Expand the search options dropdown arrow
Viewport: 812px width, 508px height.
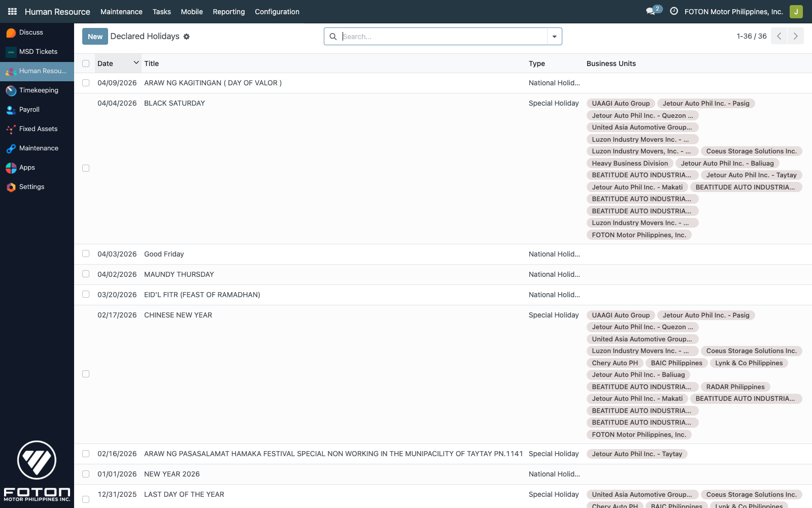(554, 37)
